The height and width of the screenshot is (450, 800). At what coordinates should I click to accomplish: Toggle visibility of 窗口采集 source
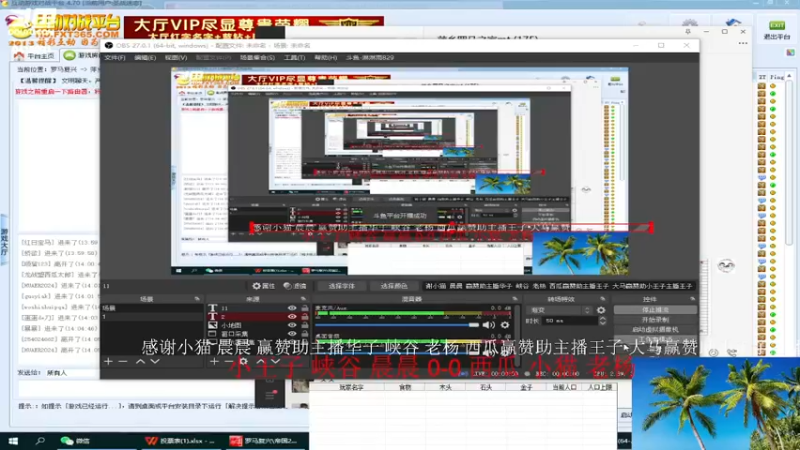(x=292, y=333)
